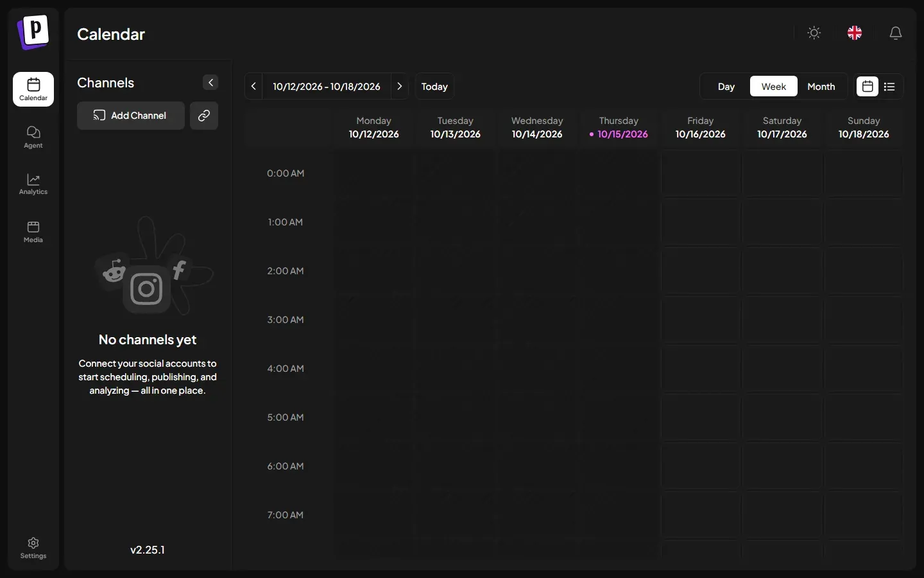Go to the previous week
Image resolution: width=924 pixels, height=578 pixels.
tap(253, 86)
